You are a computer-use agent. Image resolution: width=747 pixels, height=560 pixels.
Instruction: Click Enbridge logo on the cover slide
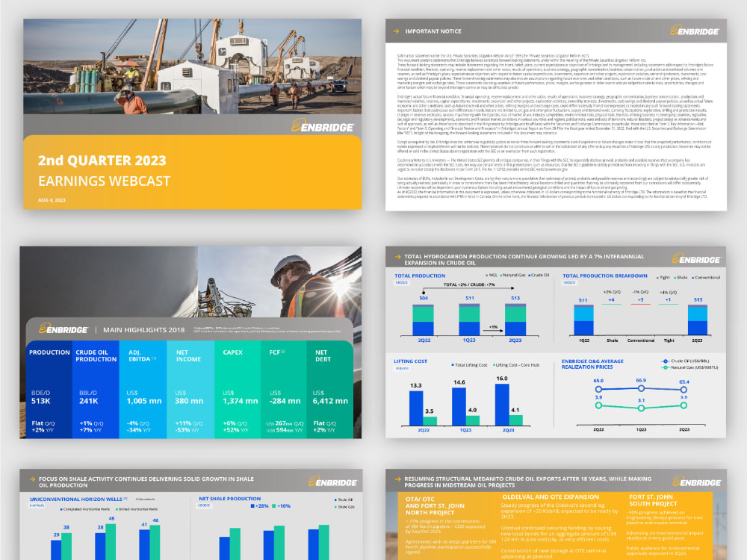pyautogui.click(x=323, y=125)
